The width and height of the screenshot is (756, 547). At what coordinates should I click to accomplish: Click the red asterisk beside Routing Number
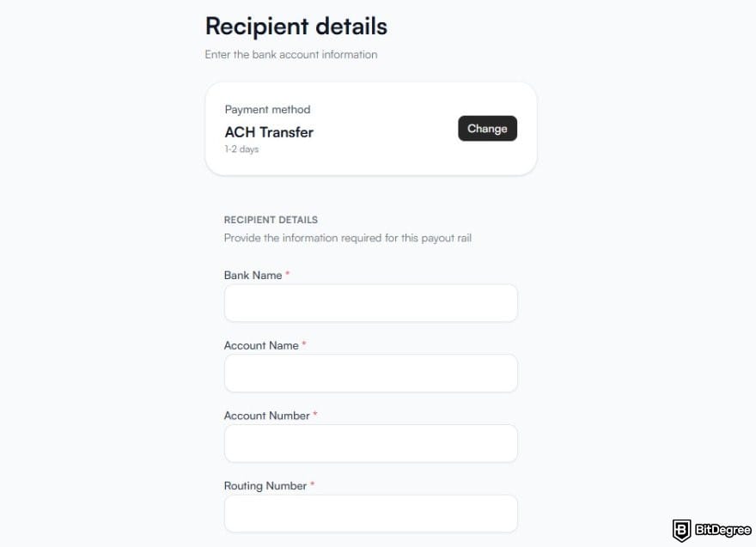313,484
